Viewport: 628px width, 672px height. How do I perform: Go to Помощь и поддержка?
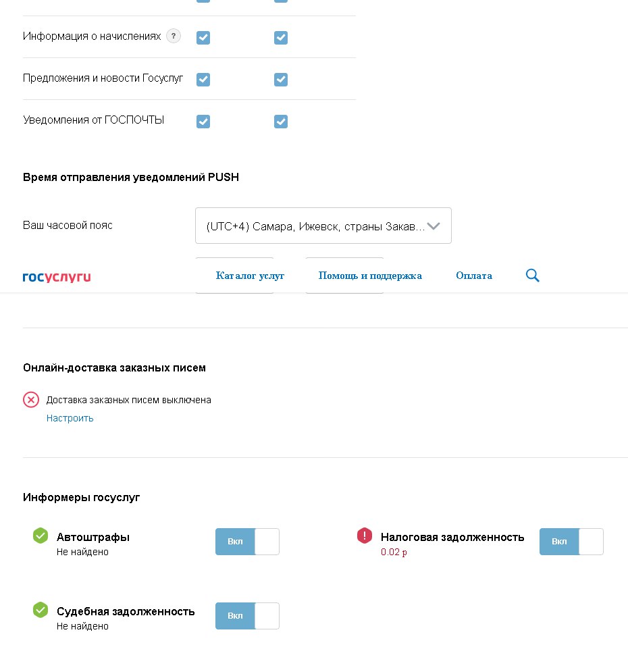tap(370, 276)
